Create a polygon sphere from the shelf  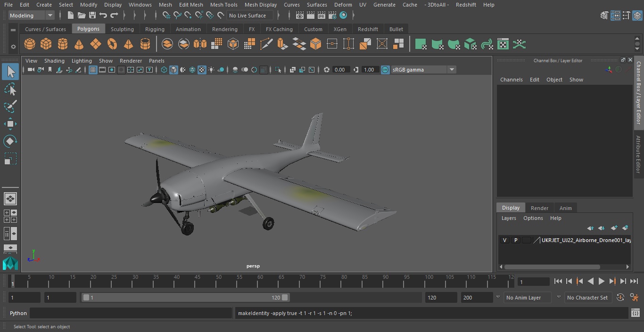30,44
